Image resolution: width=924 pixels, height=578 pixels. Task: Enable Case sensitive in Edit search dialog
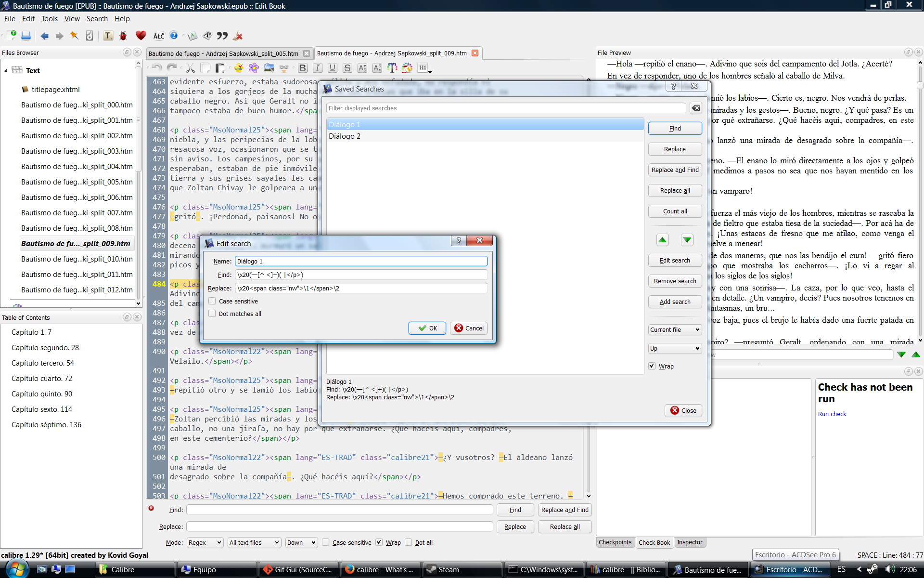pyautogui.click(x=212, y=301)
